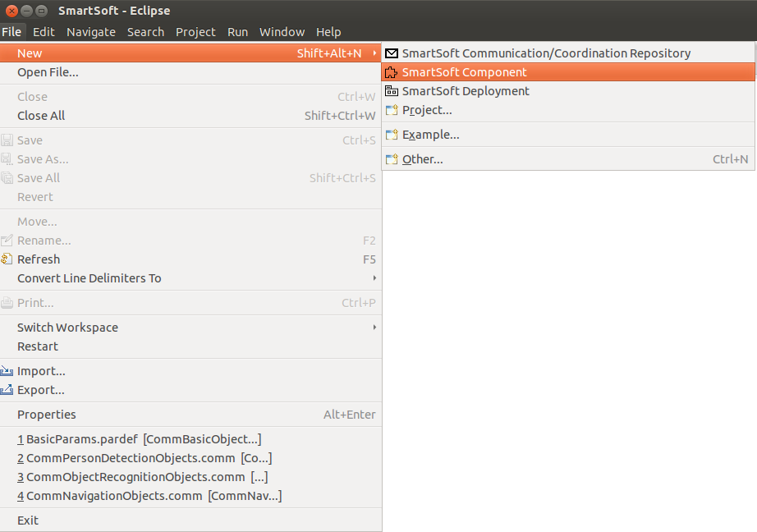Expand Convert Line Delimiters To submenu arrow
Viewport: 757px width, 532px height.
tap(374, 278)
